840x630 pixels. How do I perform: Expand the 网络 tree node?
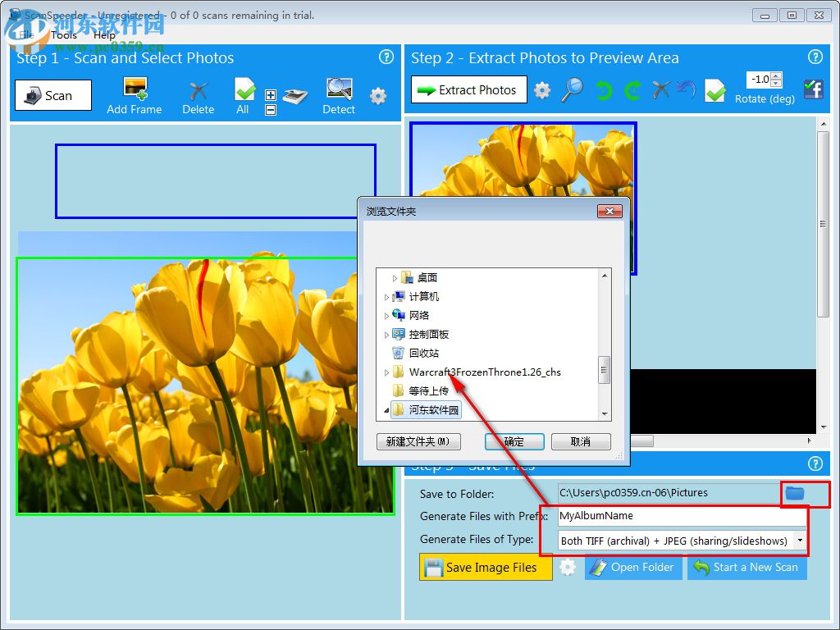[x=386, y=316]
